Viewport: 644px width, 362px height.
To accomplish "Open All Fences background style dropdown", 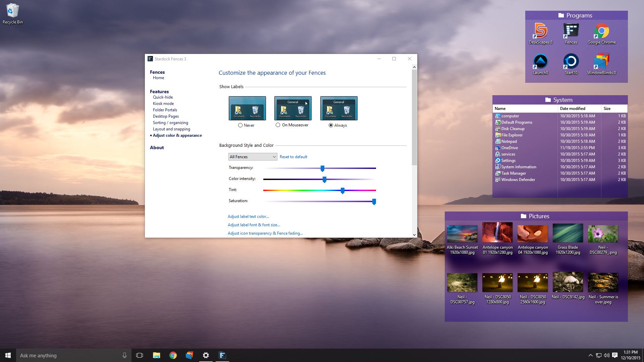I will coord(252,157).
